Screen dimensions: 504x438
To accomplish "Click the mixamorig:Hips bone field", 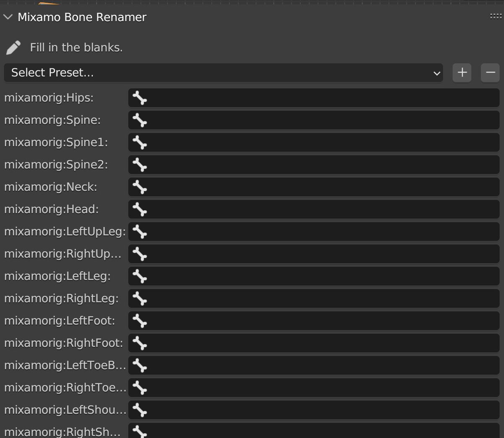I will [314, 98].
